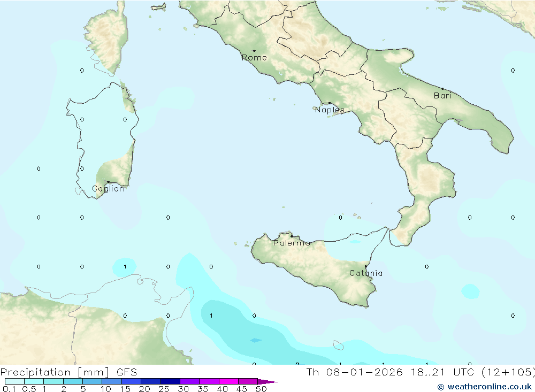Pick the legend swatch between 40 and 45
This screenshot has height=392, width=535.
228,381
